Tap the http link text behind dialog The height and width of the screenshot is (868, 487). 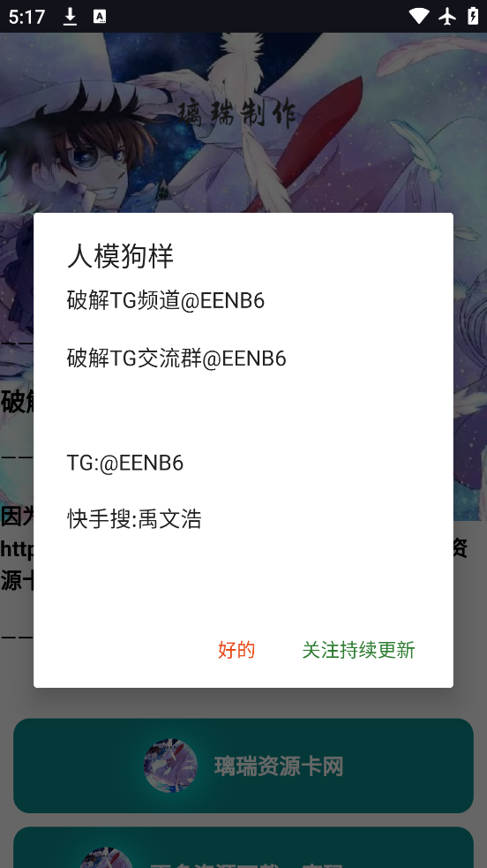(17, 548)
